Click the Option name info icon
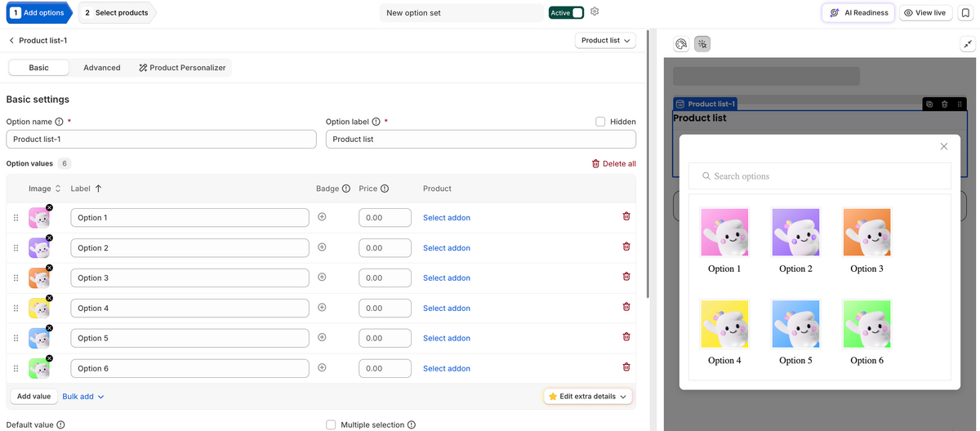 59,122
